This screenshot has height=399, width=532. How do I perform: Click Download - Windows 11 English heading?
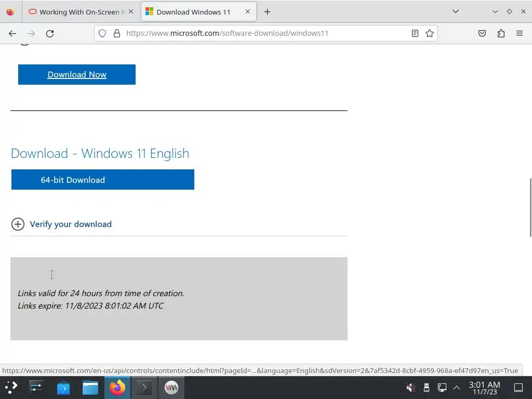click(x=100, y=153)
